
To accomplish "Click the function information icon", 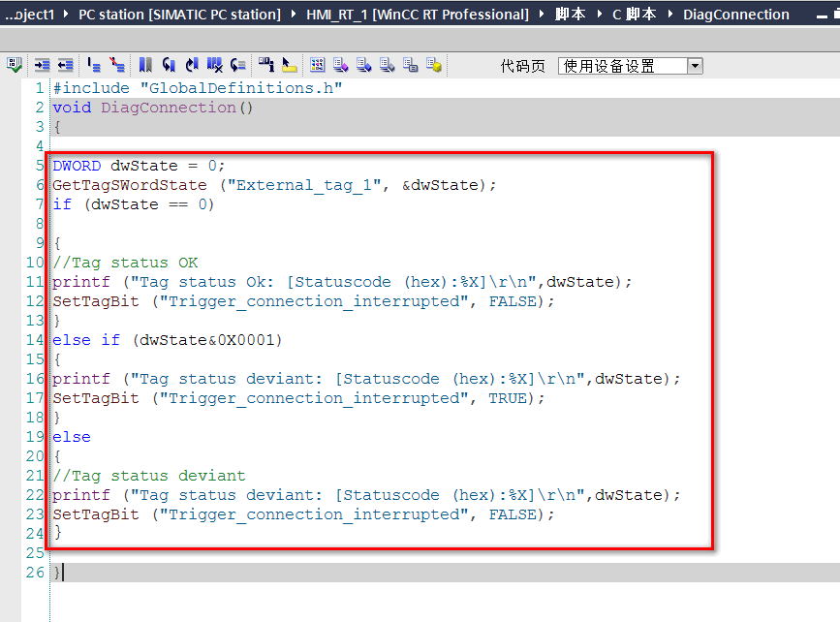I will click(266, 65).
